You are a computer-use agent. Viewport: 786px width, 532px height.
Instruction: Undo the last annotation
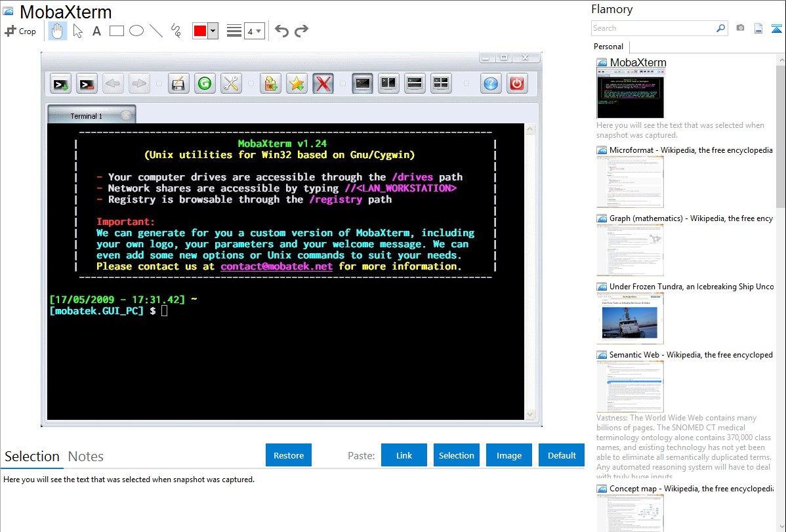[x=281, y=31]
